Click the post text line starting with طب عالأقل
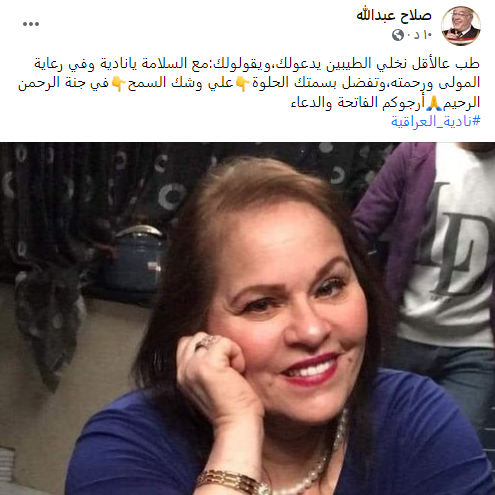This screenshot has width=495, height=495. click(x=257, y=63)
